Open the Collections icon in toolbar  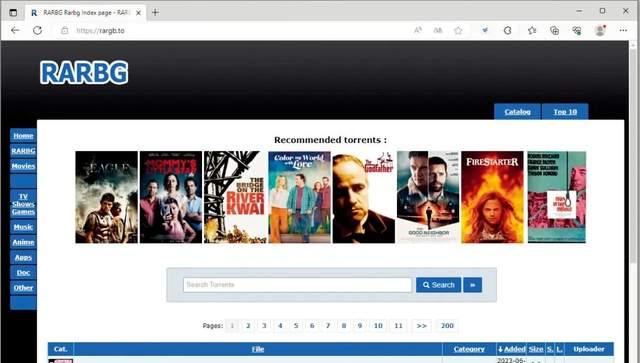[554, 30]
